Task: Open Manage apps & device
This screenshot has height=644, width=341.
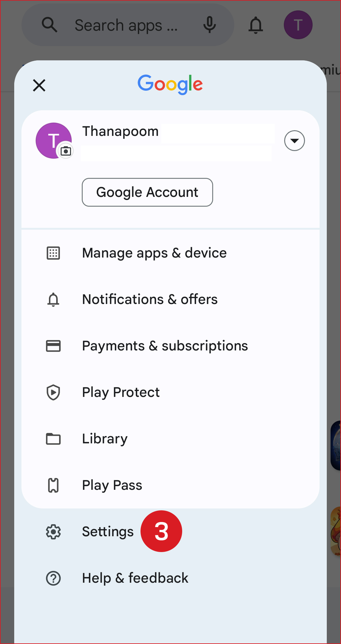Action: coord(154,253)
